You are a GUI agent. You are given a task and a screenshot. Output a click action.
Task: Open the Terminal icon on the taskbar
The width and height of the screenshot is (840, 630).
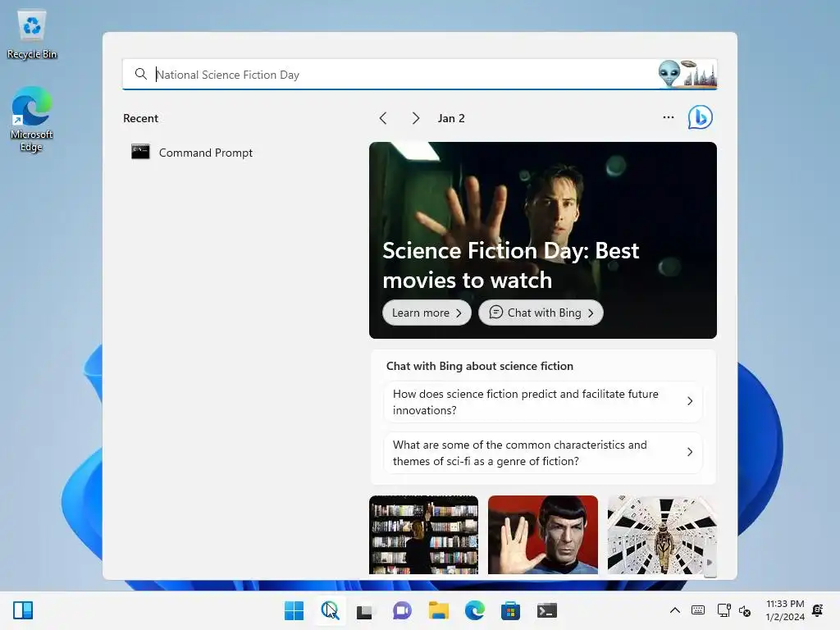[x=546, y=610]
